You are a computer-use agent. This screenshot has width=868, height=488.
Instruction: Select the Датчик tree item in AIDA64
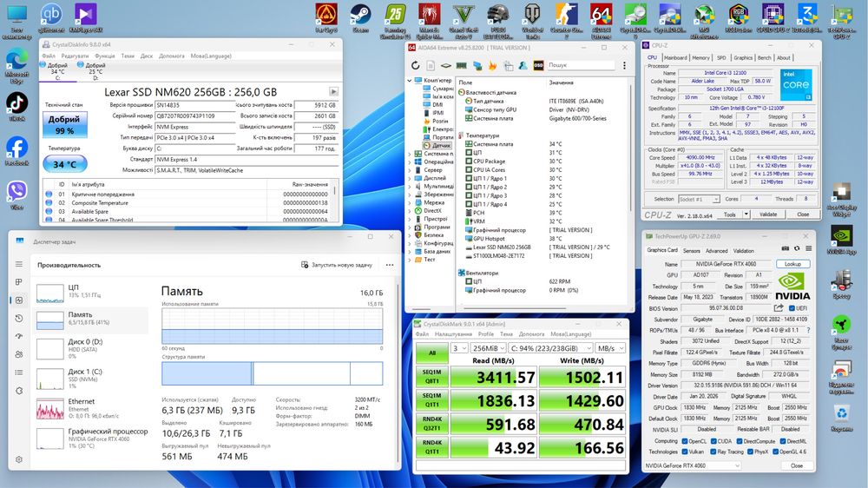pos(437,146)
